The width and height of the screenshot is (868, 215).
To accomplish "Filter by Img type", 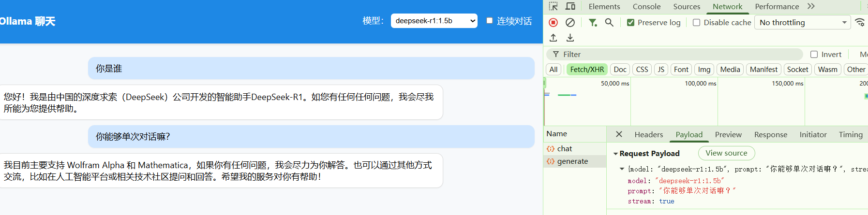I will click(704, 70).
